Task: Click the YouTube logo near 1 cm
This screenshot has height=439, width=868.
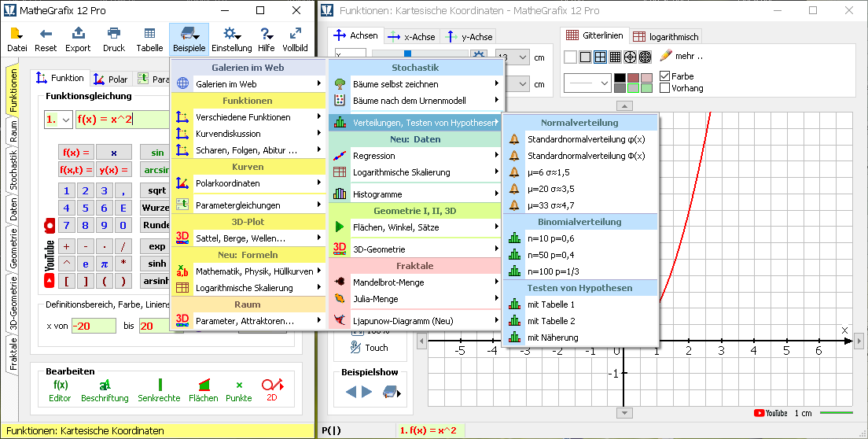Action: coord(770,413)
